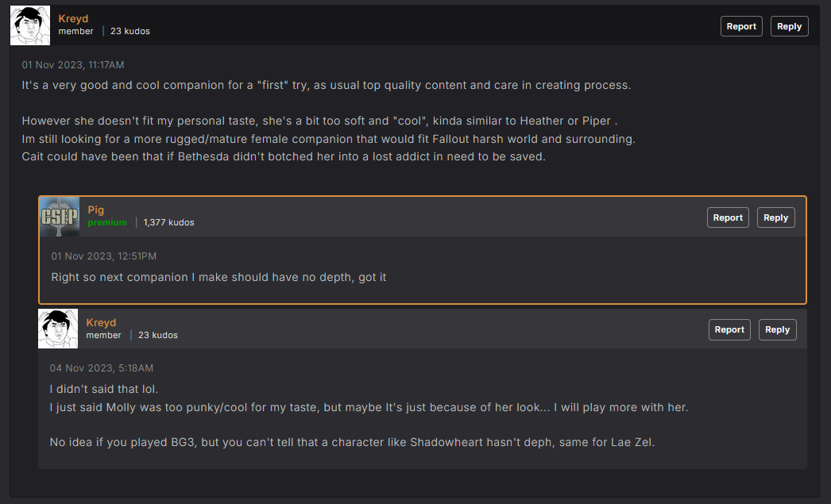Open Pig's profile via the username link
This screenshot has height=504, width=831.
pos(96,210)
